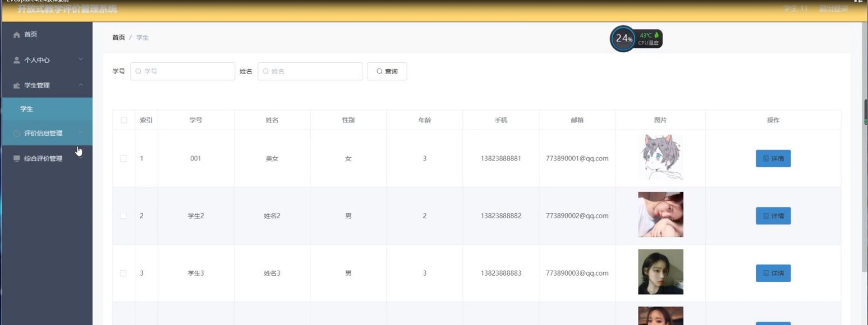
Task: Click the person icon beside 个人中心
Action: 17,60
